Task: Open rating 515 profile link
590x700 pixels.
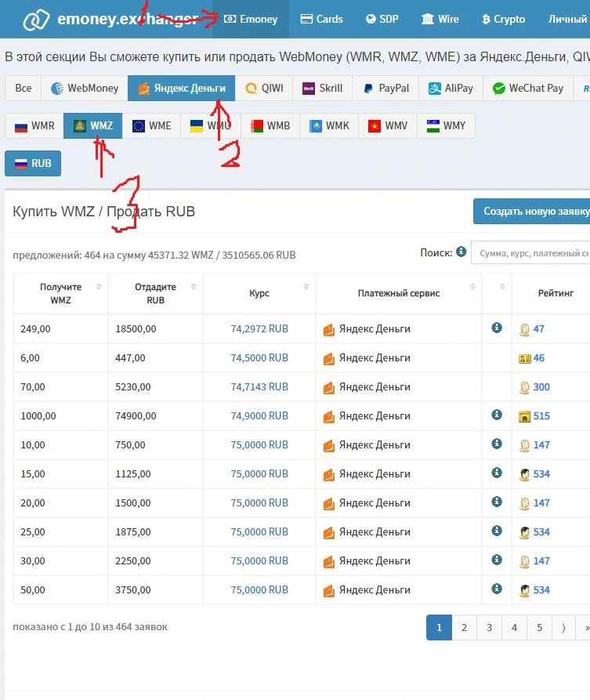Action: 541,416
